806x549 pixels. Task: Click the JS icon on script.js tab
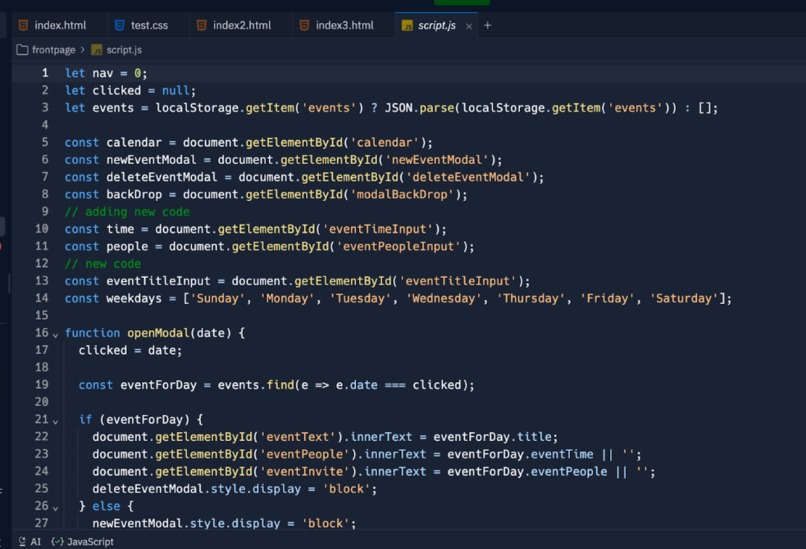point(407,26)
